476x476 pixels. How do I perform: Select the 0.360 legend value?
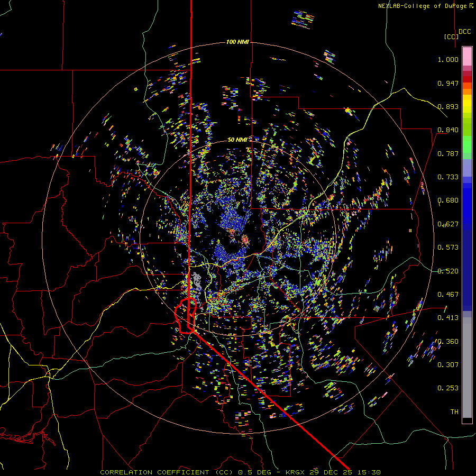pos(448,342)
